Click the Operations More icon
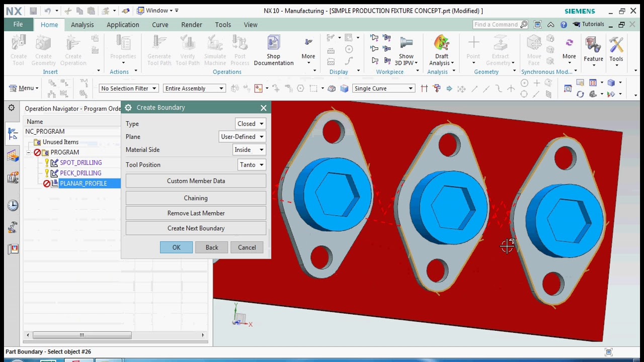The height and width of the screenshot is (362, 644). tap(308, 49)
